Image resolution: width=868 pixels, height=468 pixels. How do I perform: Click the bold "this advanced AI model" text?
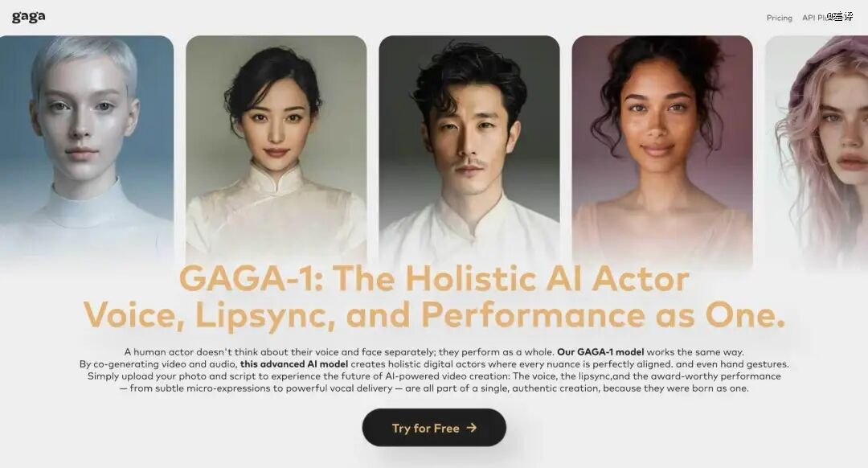[294, 364]
